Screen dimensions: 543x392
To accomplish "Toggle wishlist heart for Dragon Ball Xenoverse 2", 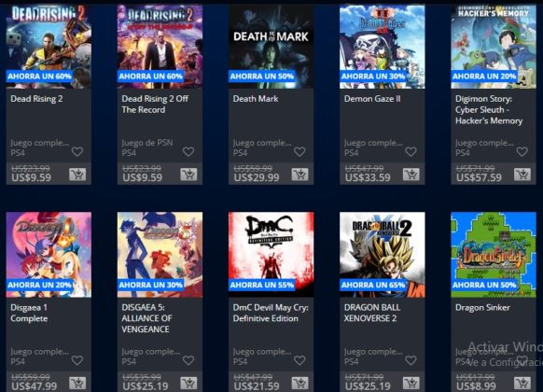I will (x=411, y=360).
